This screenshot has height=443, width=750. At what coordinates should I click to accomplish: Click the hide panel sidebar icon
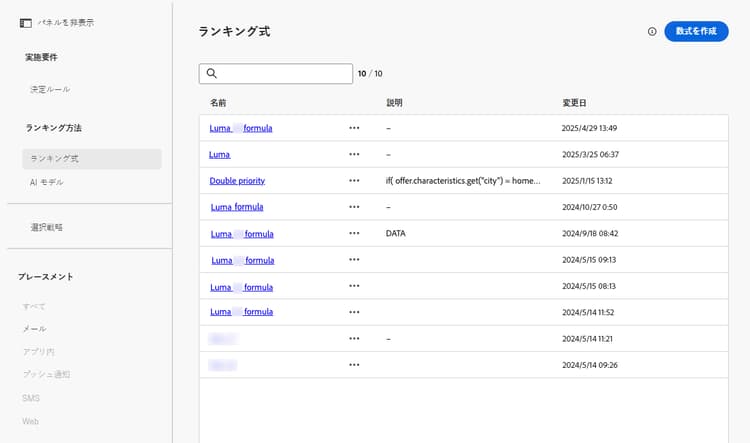point(26,22)
